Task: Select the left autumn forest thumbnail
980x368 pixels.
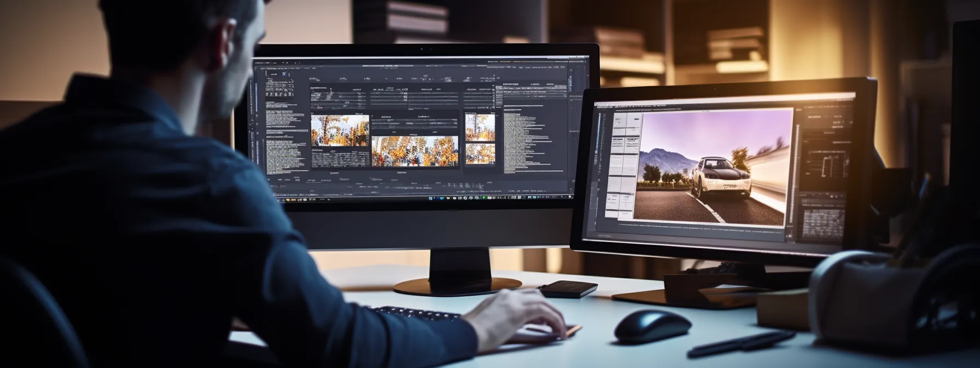Action: pos(340,130)
